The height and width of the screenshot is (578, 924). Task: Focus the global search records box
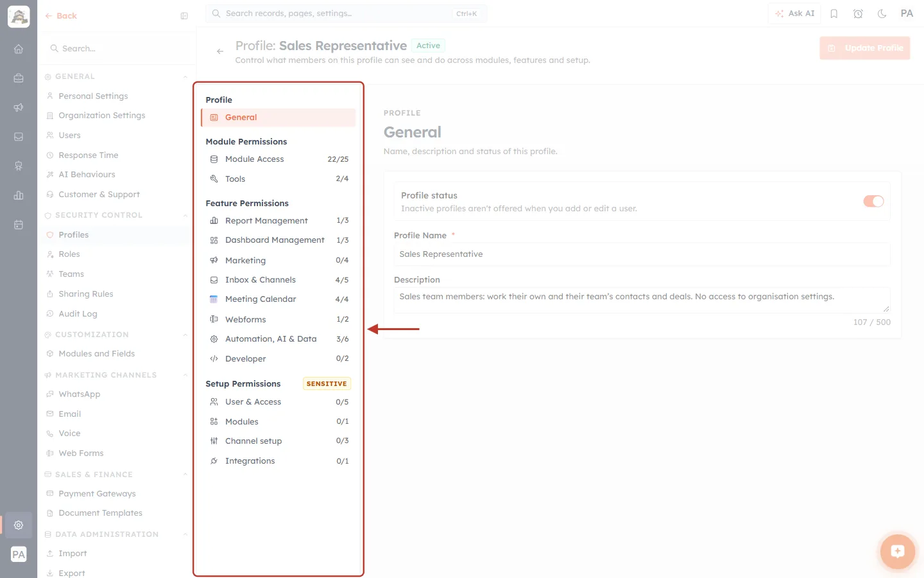click(x=346, y=13)
